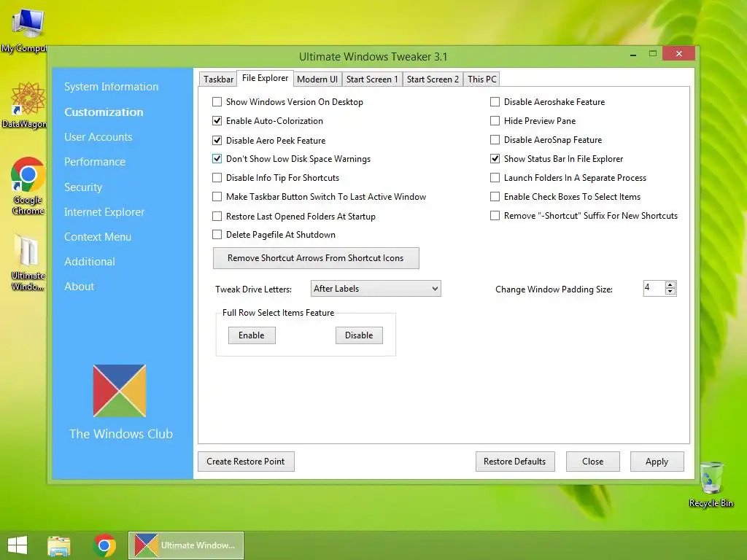Close the Tweaker window with the red X
This screenshot has width=747, height=560.
679,53
